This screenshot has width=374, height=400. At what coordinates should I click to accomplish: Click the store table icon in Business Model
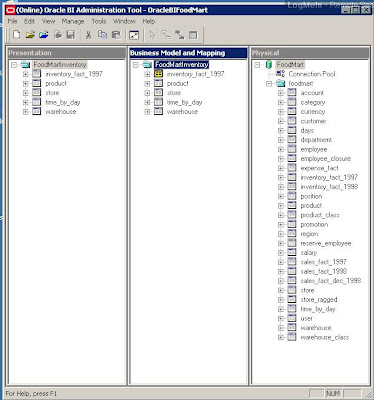(158, 93)
